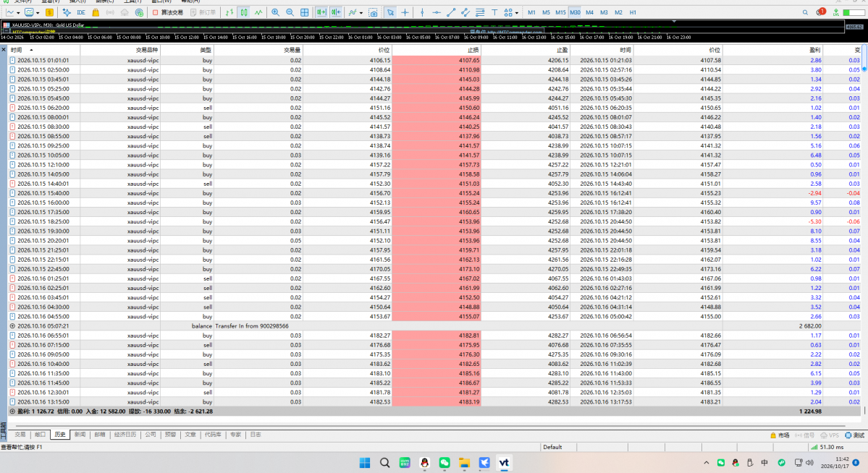
Task: Open the objects/shapes dropdown arrow
Action: click(516, 13)
